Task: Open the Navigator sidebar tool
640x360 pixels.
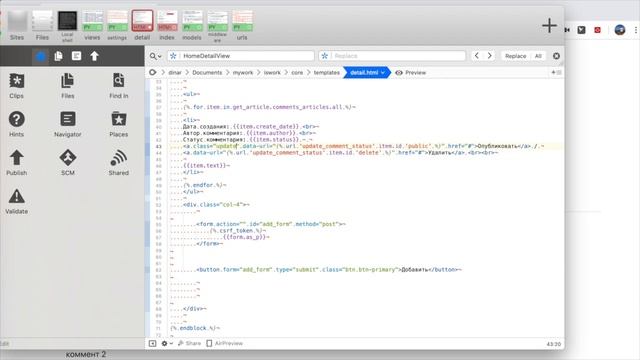Action: (x=67, y=124)
